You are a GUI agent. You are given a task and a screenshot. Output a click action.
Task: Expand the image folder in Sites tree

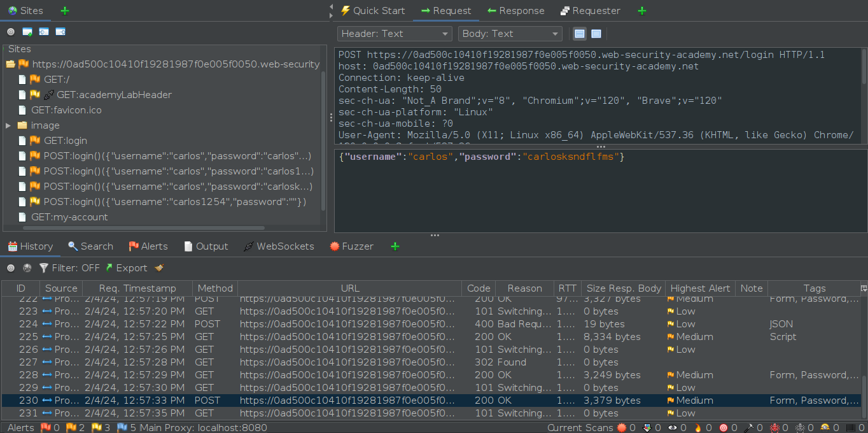[x=8, y=125]
